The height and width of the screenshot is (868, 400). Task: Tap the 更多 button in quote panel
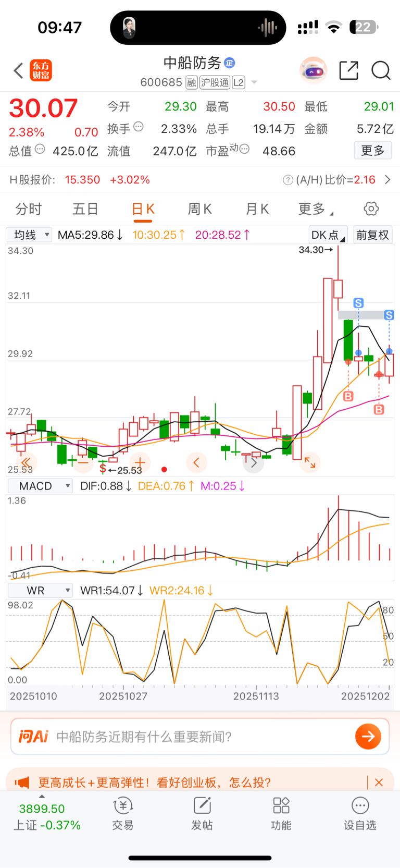click(x=373, y=151)
